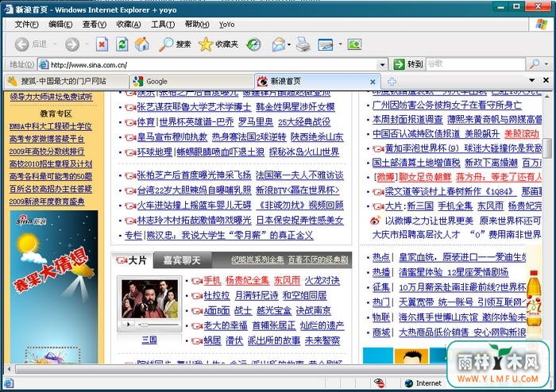The height and width of the screenshot is (392, 556).
Task: Refresh the page with green arrows icon
Action: point(122,44)
